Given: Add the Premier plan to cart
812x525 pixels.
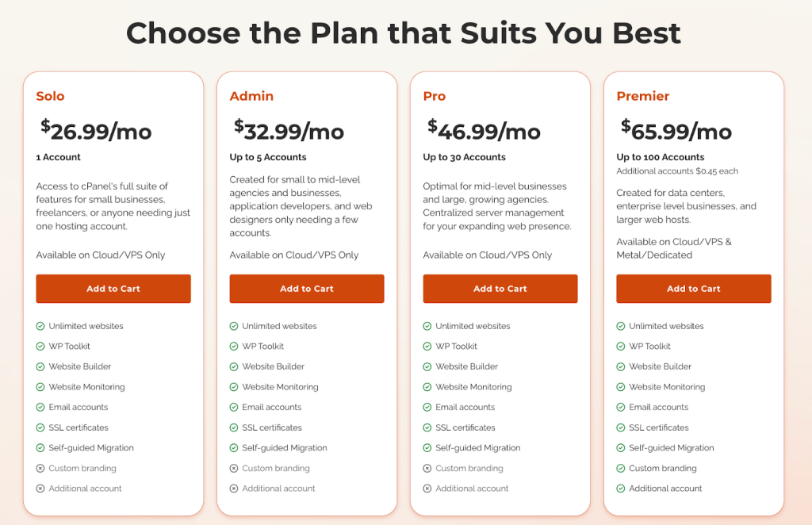Looking at the screenshot, I should (694, 289).
